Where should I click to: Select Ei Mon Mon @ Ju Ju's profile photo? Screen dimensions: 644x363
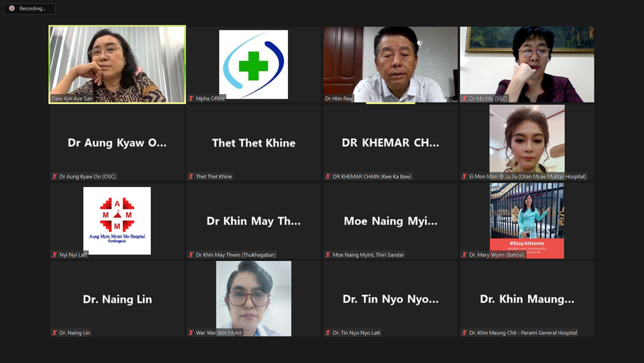(527, 140)
